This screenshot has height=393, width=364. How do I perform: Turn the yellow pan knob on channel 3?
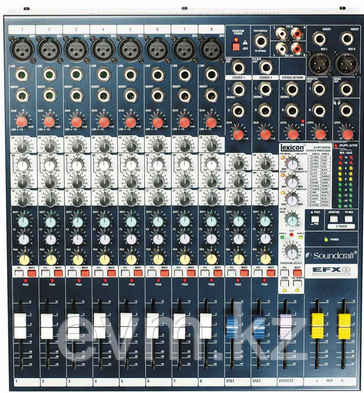point(78,260)
